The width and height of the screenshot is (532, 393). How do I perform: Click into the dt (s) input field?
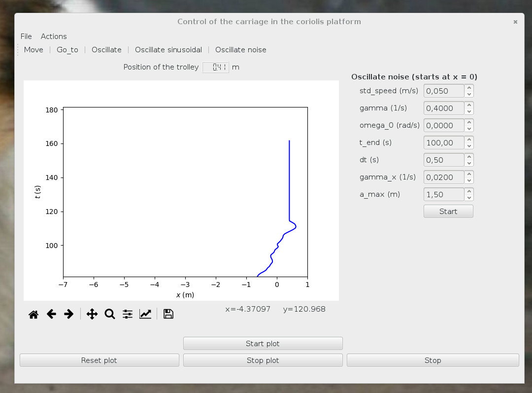click(444, 160)
